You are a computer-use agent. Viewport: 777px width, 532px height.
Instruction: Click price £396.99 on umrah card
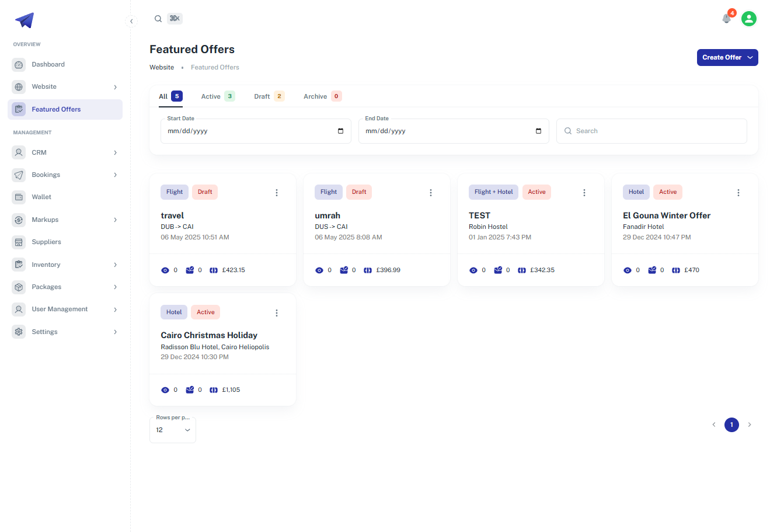(x=388, y=270)
